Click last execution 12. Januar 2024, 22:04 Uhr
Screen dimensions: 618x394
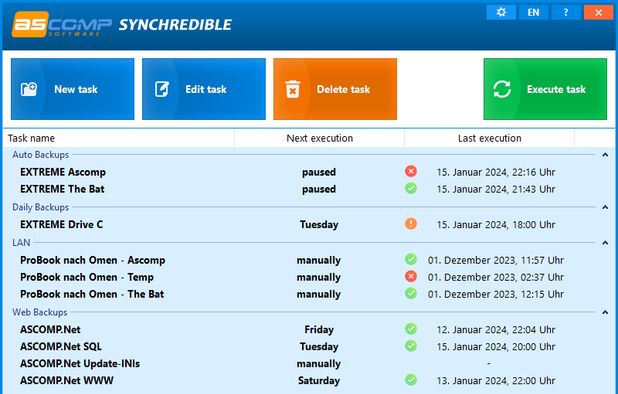[496, 330]
